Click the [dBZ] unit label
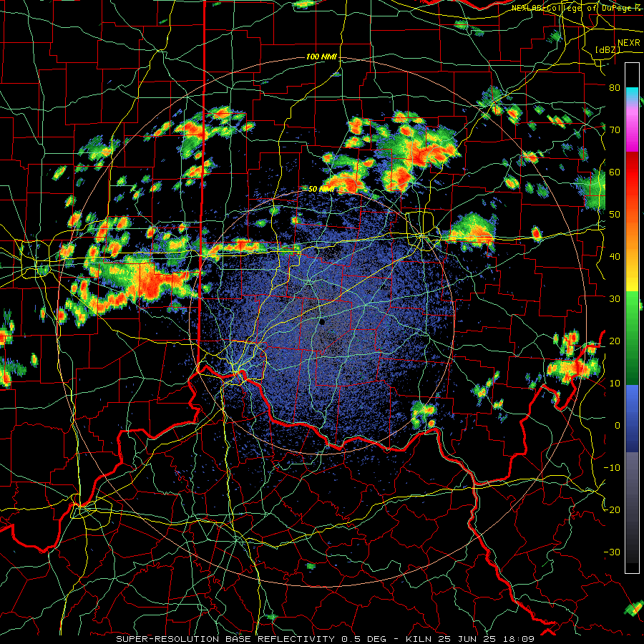Image resolution: width=644 pixels, height=644 pixels. pos(608,49)
